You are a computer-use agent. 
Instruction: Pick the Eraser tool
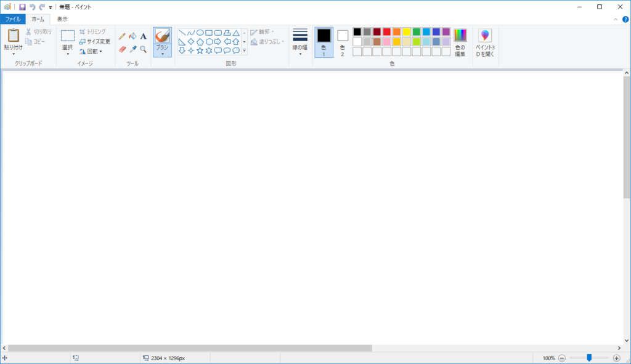point(121,49)
